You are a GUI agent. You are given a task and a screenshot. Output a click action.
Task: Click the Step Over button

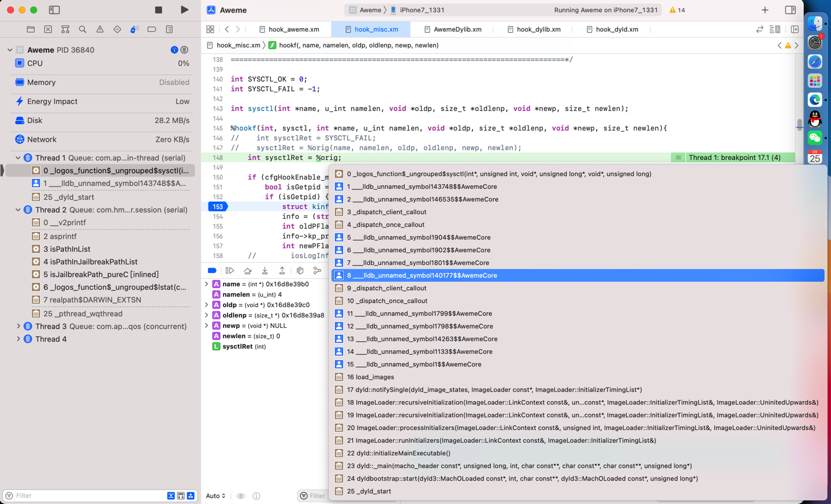(x=247, y=271)
